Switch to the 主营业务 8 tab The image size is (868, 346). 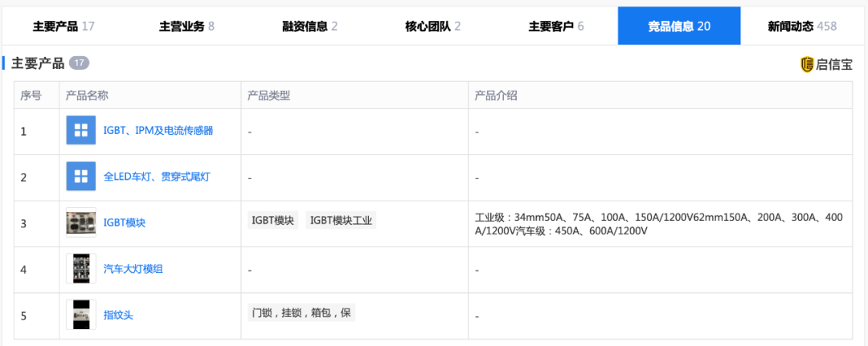click(186, 26)
